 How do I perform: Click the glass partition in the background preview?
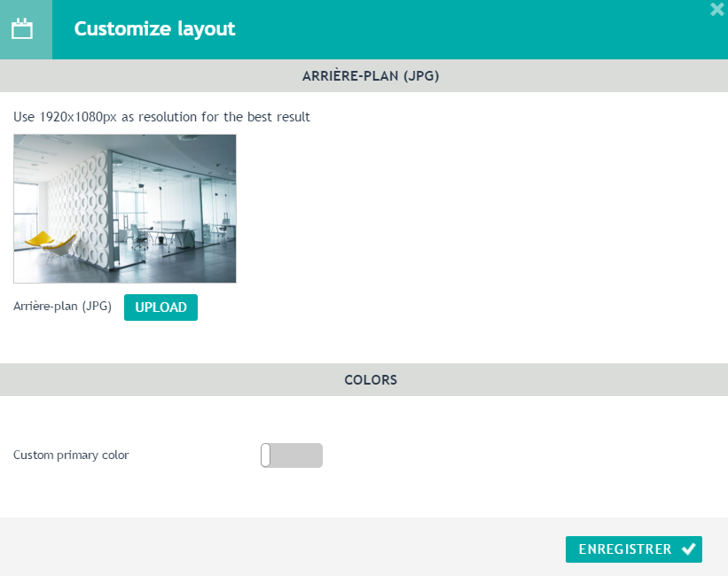pos(174,204)
